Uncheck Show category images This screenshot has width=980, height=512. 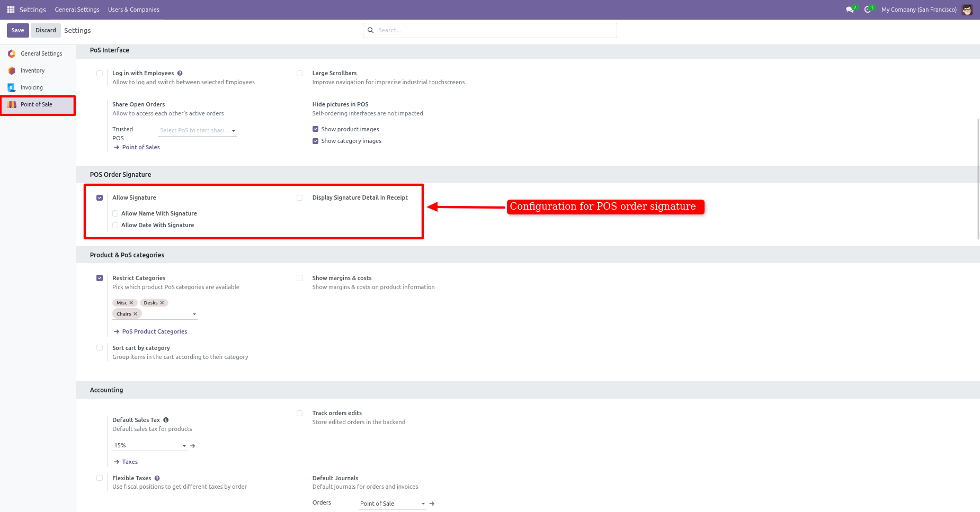pyautogui.click(x=316, y=141)
